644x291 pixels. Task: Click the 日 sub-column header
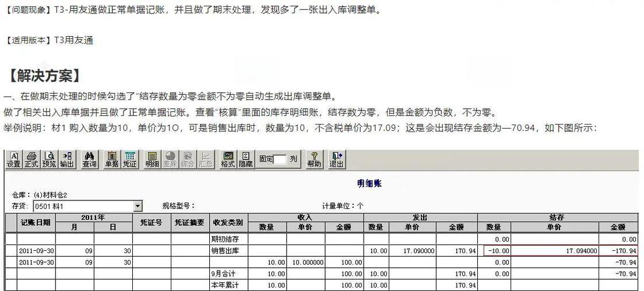[114, 227]
